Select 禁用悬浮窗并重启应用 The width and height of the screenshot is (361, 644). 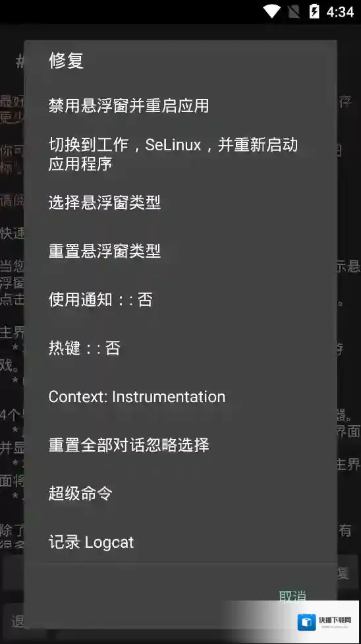180,105
